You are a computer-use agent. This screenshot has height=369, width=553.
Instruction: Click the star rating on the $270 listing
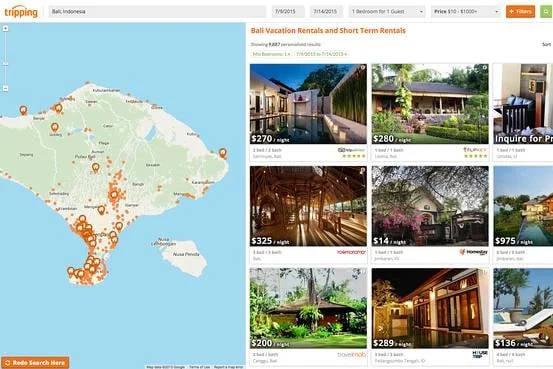pos(354,156)
